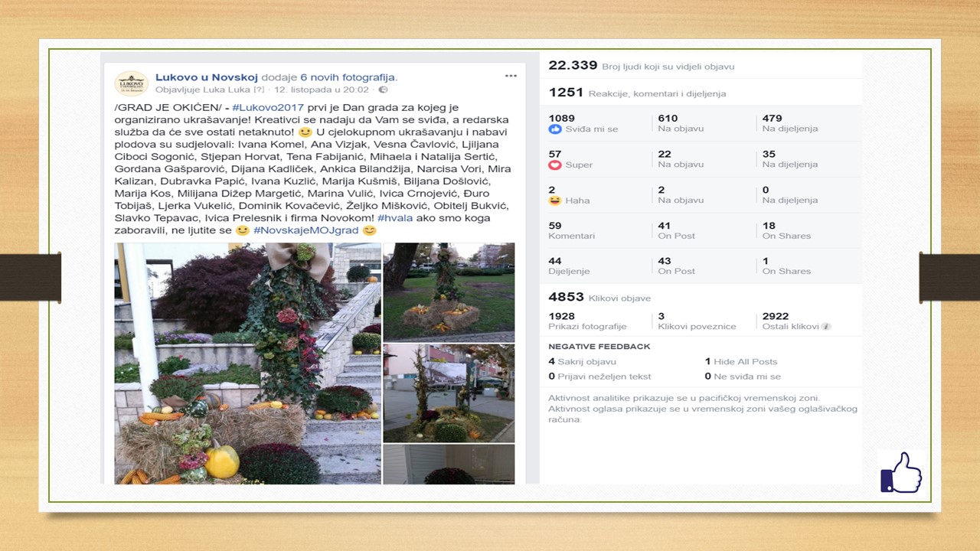Viewport: 980px width, 551px height.
Task: Click the '4853 Klikovi objave' statistic
Action: [x=599, y=297]
